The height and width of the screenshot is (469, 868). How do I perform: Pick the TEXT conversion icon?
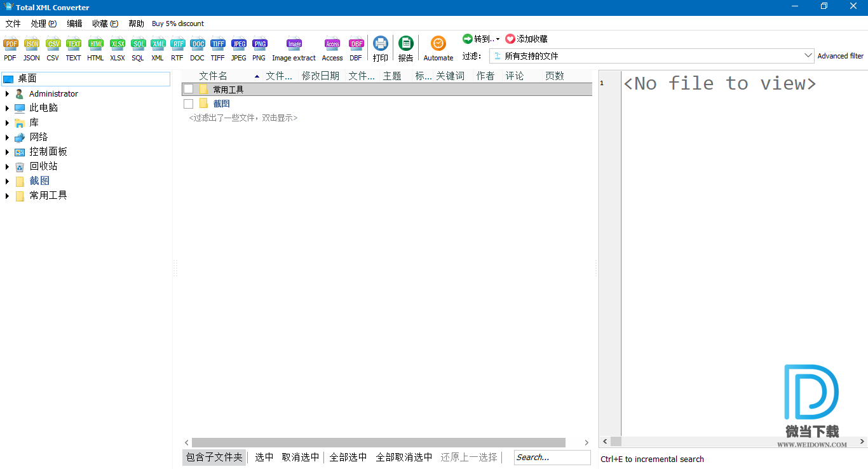point(74,44)
